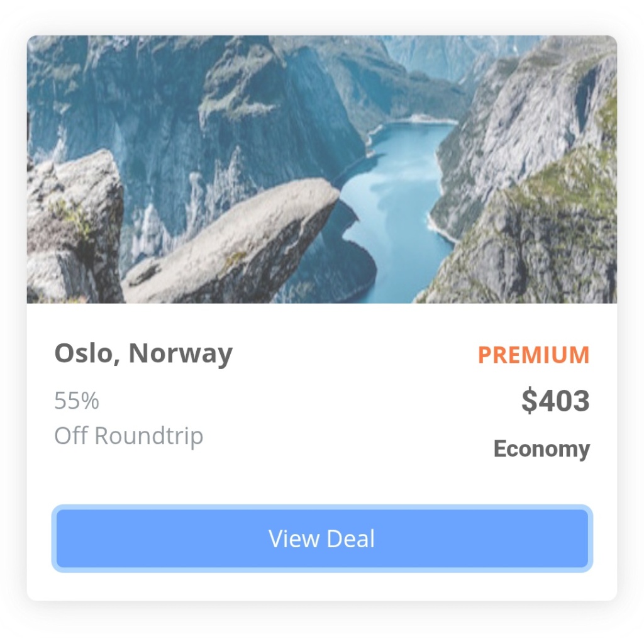
Task: Click the View Deal button
Action: click(322, 538)
